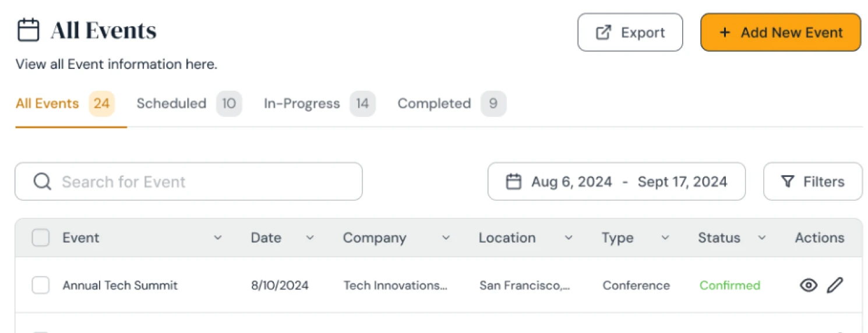Click the calendar icon in date range picker
This screenshot has width=868, height=333.
click(x=513, y=182)
